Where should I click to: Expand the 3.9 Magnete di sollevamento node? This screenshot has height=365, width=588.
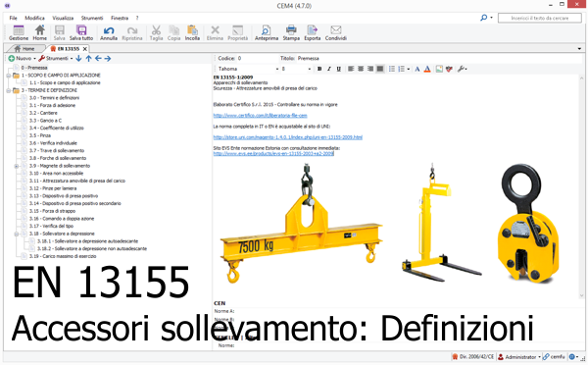pos(17,166)
